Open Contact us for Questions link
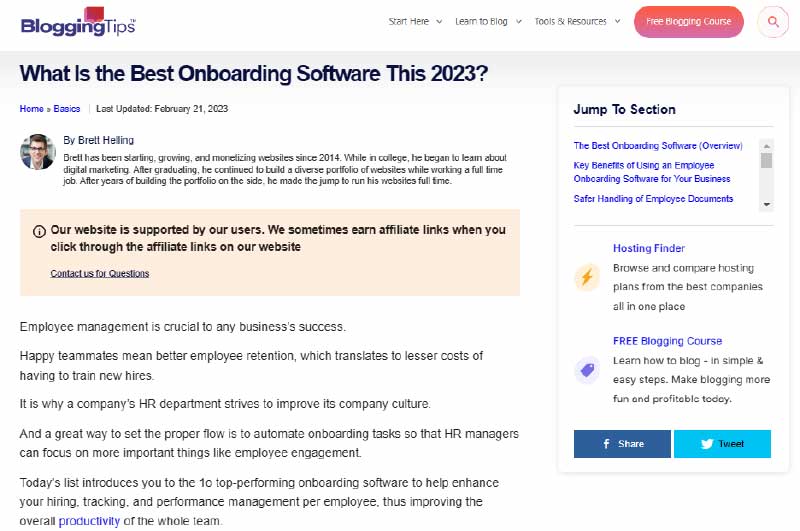 point(99,273)
